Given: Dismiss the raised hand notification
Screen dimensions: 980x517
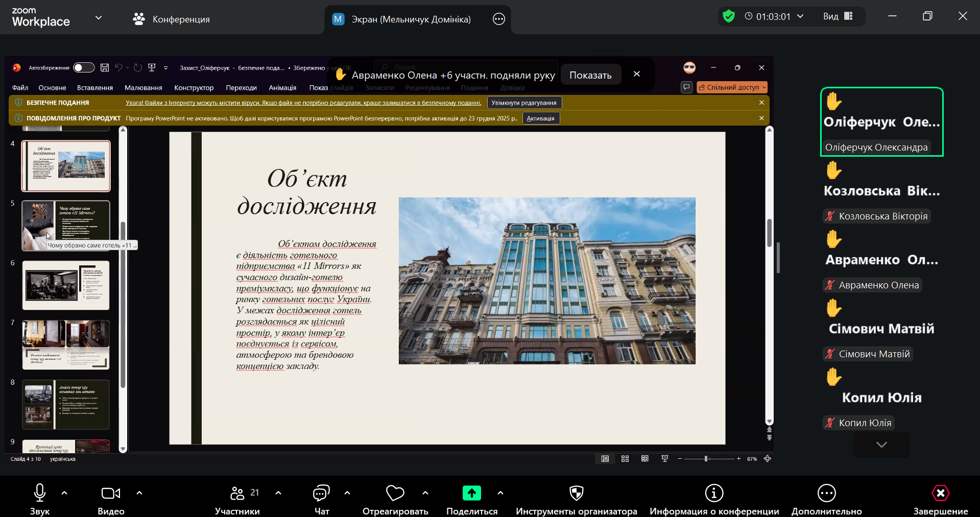Looking at the screenshot, I should pos(637,74).
